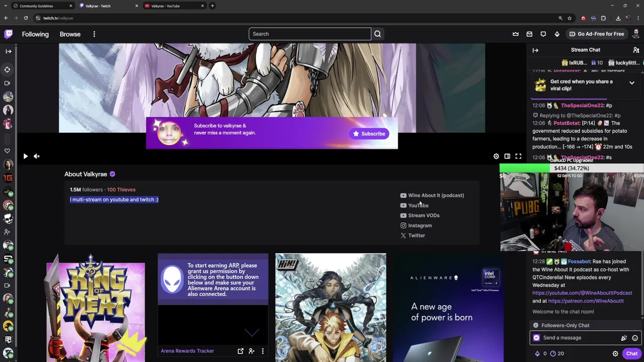Open the chat settings gear
The width and height of the screenshot is (644, 362).
tap(615, 353)
